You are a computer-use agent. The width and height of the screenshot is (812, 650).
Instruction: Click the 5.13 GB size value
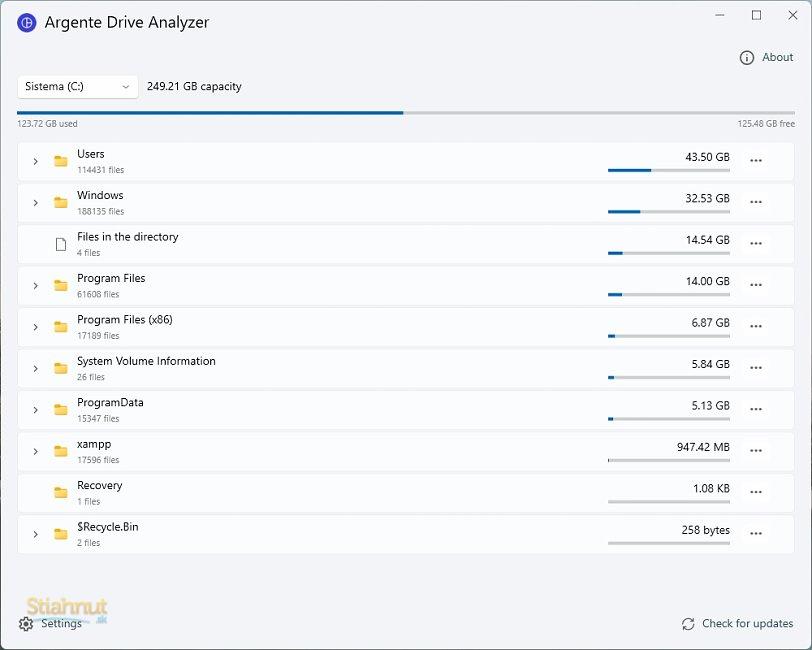[710, 406]
